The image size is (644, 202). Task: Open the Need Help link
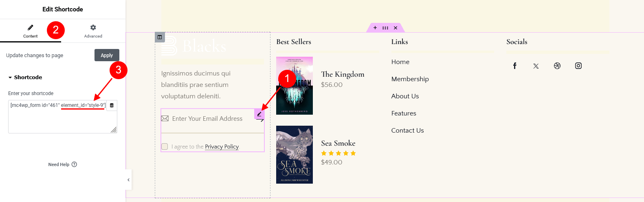(x=63, y=164)
